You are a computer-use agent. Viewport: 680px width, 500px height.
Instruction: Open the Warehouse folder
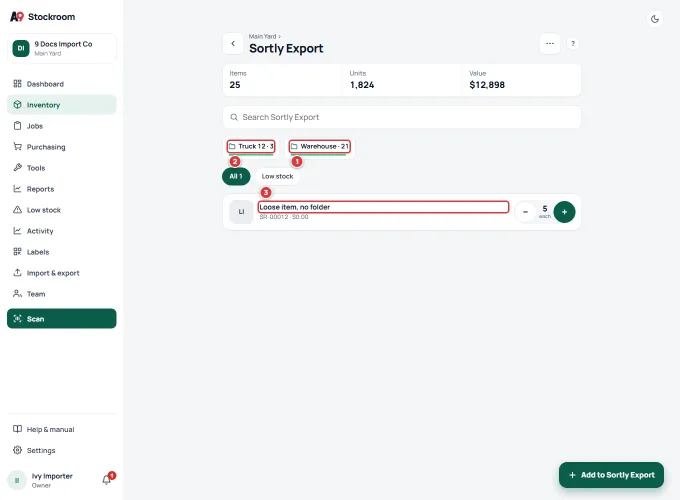[320, 147]
